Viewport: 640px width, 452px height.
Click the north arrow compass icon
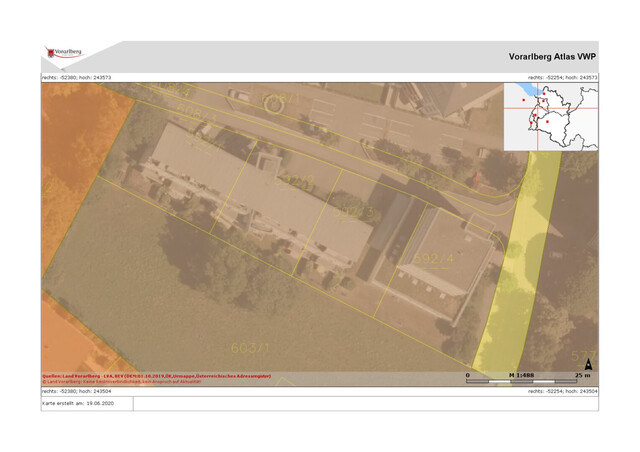[588, 367]
